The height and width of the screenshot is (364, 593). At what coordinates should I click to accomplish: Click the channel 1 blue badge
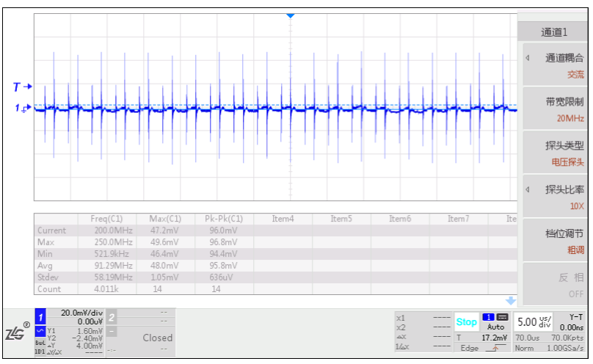tap(40, 317)
